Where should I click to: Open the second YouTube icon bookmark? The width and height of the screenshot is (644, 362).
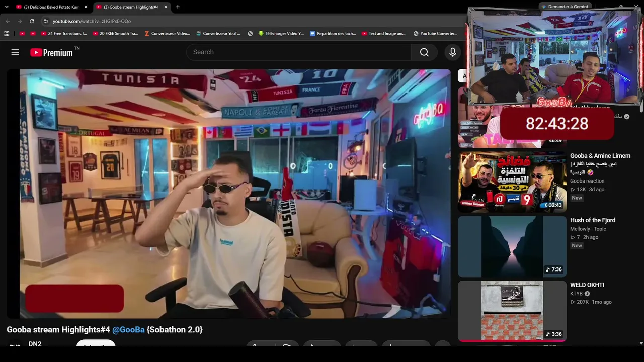point(33,34)
